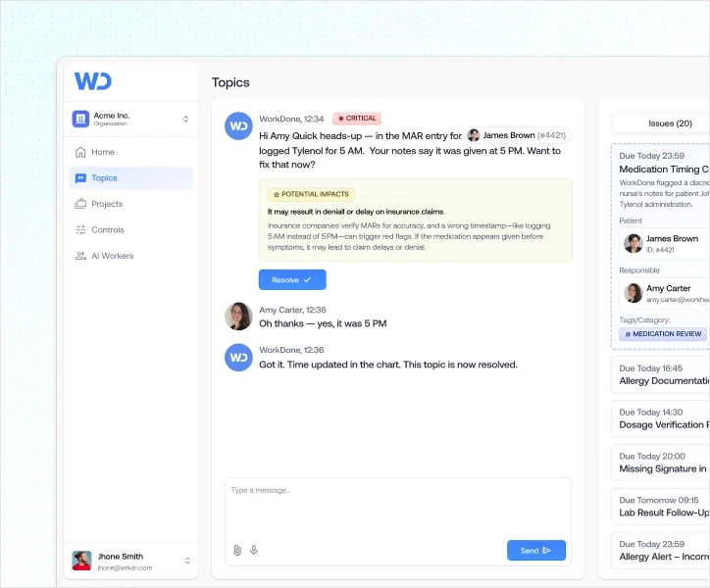Click the Projects briefcase icon
Viewport: 710px width, 588px height.
[80, 204]
